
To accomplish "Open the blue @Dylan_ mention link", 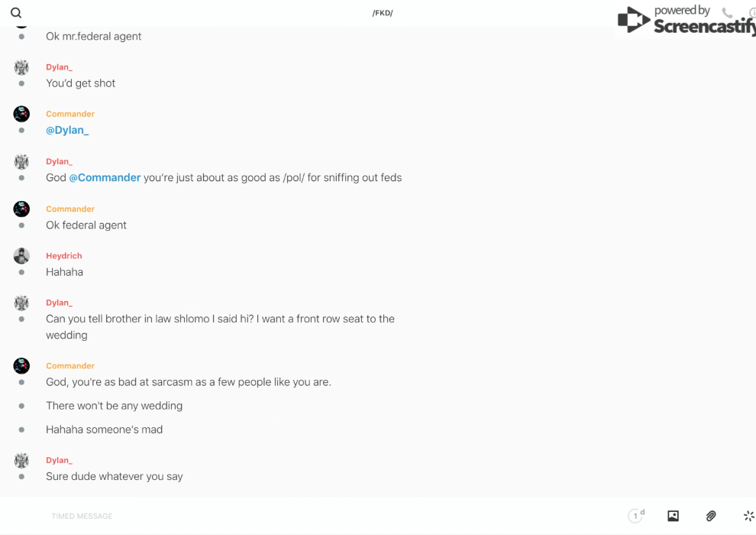I will pyautogui.click(x=67, y=130).
